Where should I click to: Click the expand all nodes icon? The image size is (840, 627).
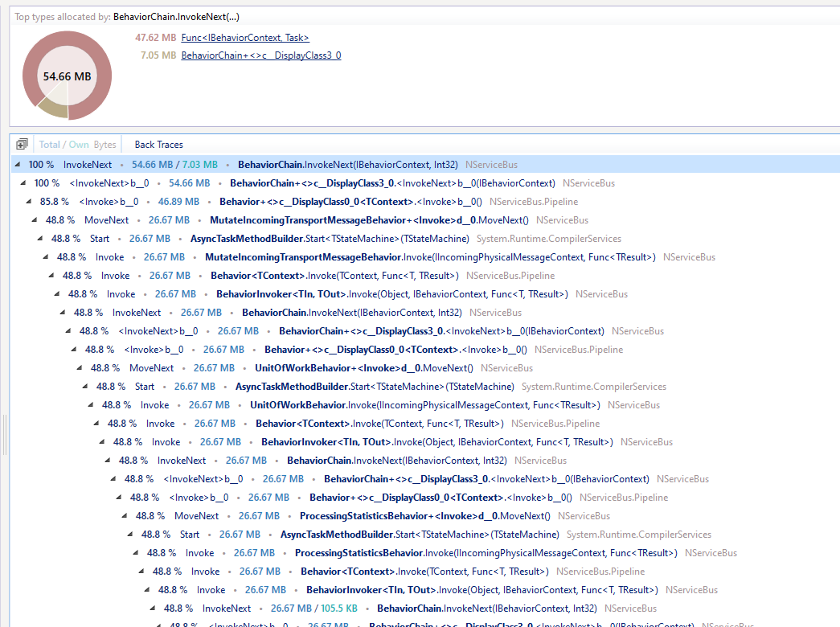tap(22, 145)
